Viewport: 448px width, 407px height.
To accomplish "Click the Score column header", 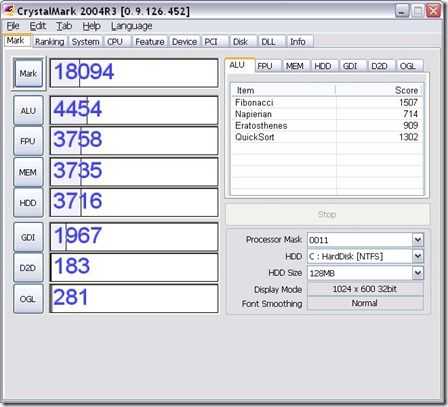I will [380, 90].
